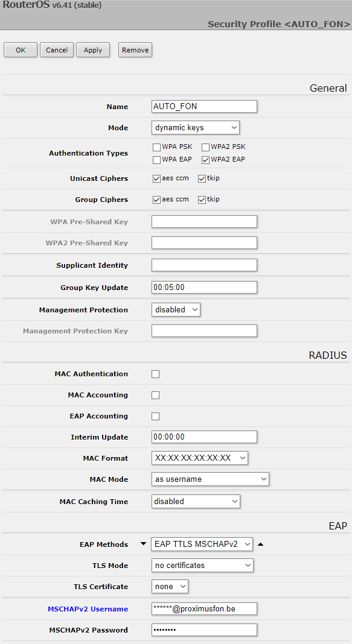This screenshot has height=644, width=352.
Task: Uncheck aes ccm under Unicast Ciphers
Action: coord(156,178)
